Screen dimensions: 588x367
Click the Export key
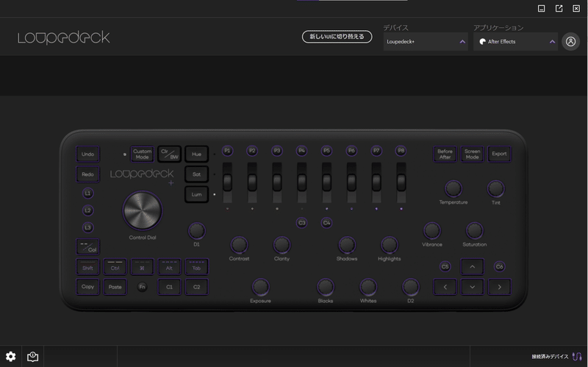[500, 154]
